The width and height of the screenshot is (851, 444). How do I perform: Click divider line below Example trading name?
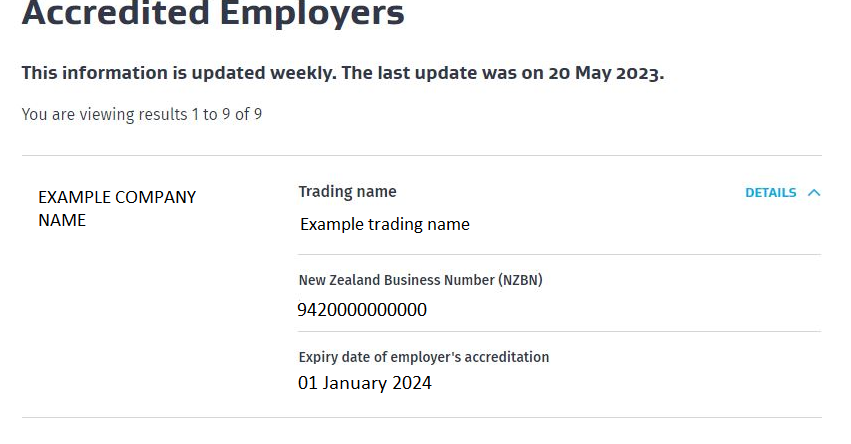pyautogui.click(x=559, y=254)
